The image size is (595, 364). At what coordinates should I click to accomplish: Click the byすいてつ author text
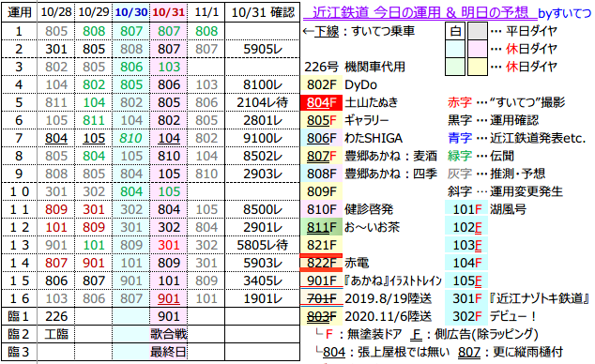click(565, 13)
